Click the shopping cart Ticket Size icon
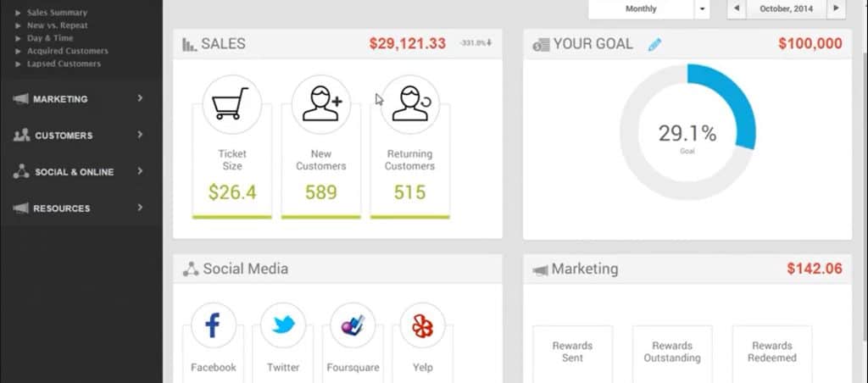Screen dimensions: 868x383 pyautogui.click(x=232, y=104)
